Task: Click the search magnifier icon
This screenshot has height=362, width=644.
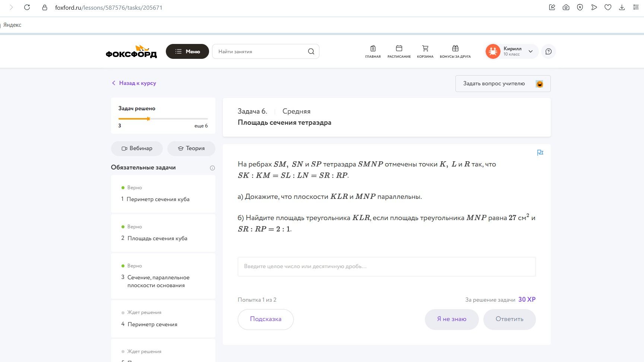Action: 311,51
